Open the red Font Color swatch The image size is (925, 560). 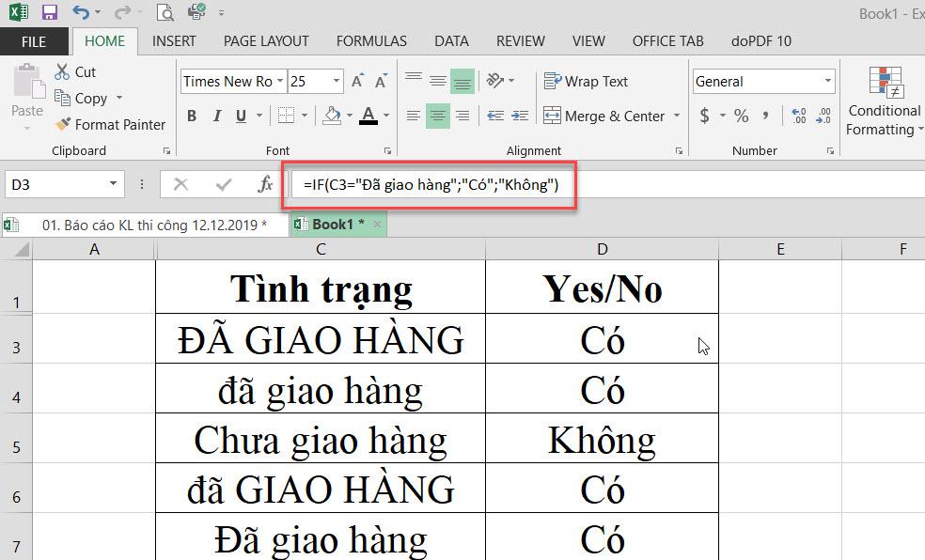pos(367,116)
